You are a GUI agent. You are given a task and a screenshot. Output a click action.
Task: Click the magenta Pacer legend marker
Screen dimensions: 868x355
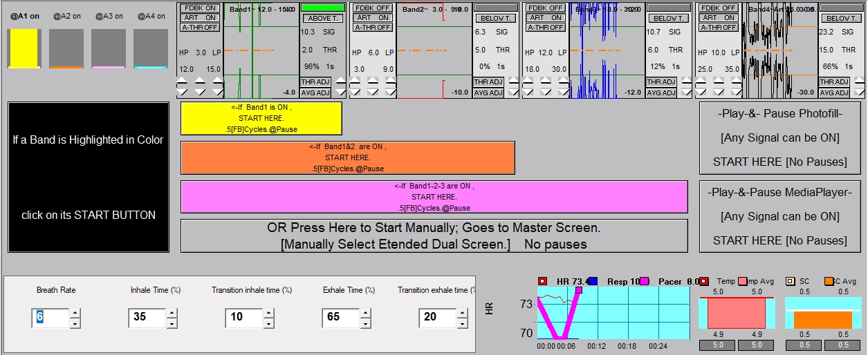pos(644,281)
